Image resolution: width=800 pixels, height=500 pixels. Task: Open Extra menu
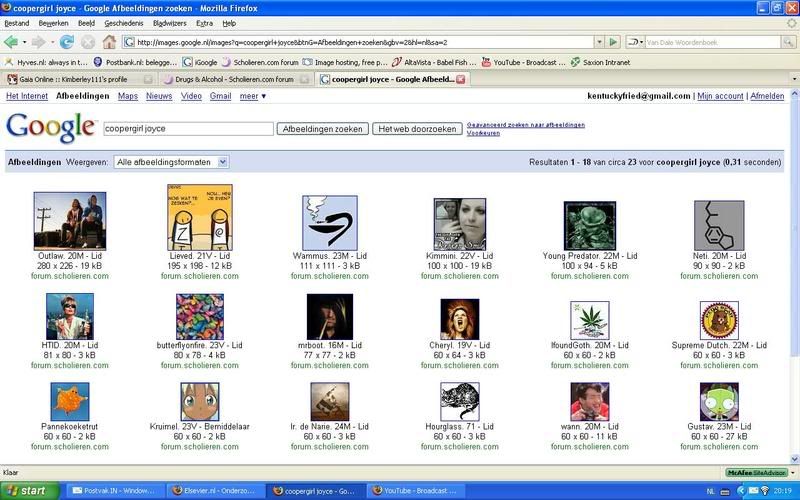click(x=204, y=23)
